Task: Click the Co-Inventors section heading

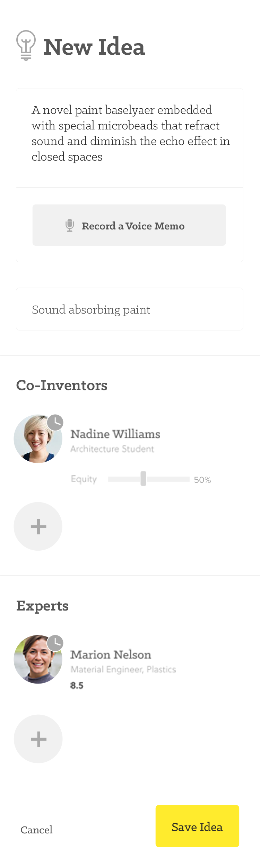Action: click(62, 385)
